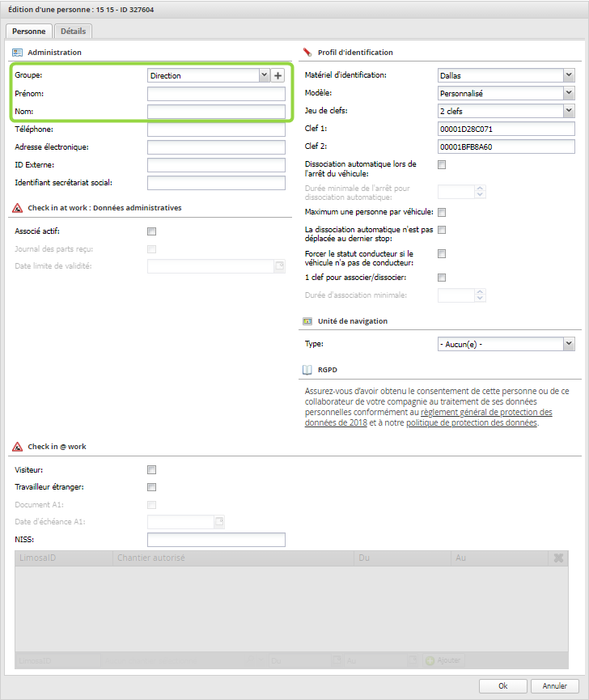Toggle dissociation non déplacée au dernier stop checkbox

[x=442, y=230]
